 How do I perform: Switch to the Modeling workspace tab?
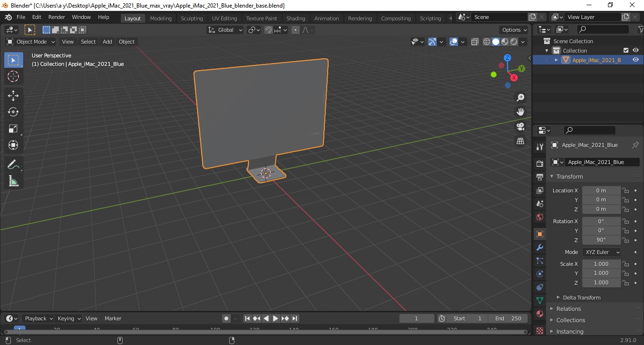[161, 18]
